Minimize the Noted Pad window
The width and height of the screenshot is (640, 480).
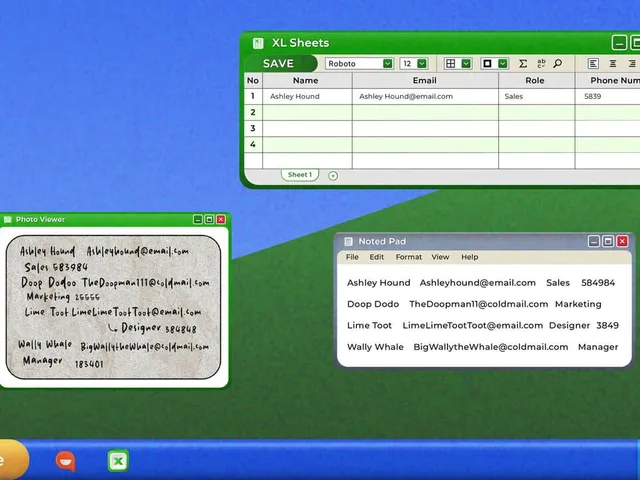click(594, 241)
